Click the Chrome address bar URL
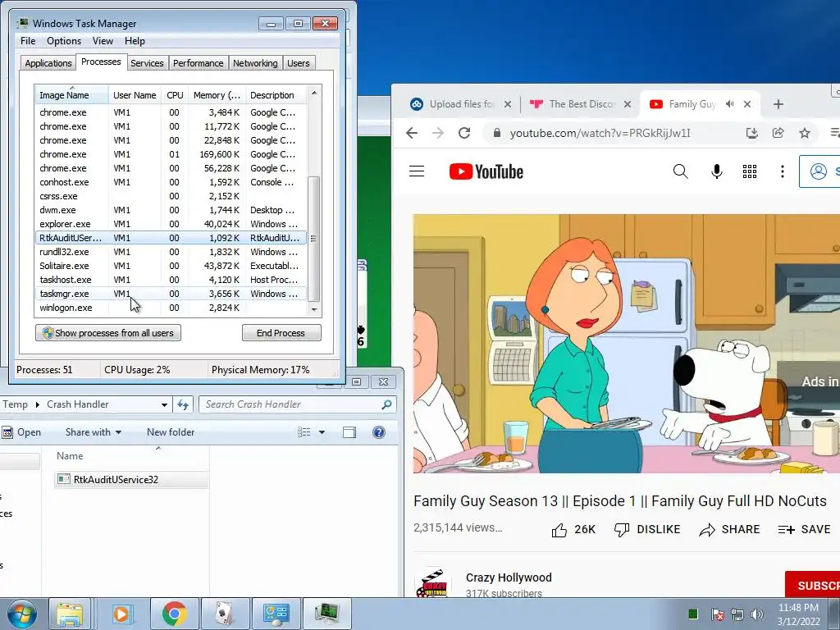The height and width of the screenshot is (630, 840). coord(600,134)
